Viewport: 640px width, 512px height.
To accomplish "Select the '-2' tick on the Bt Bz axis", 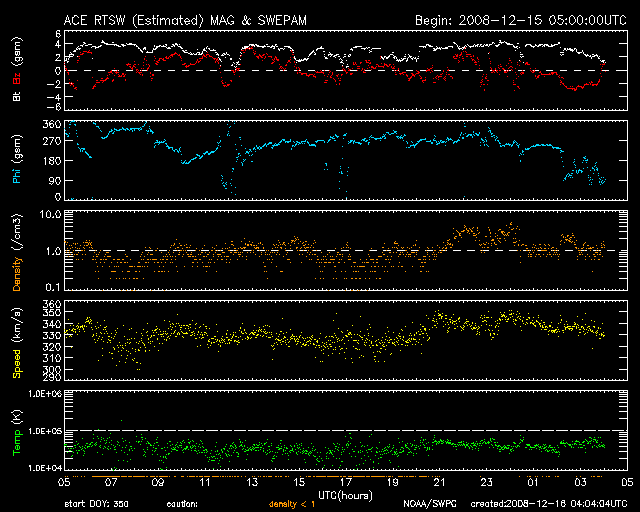I will [53, 84].
